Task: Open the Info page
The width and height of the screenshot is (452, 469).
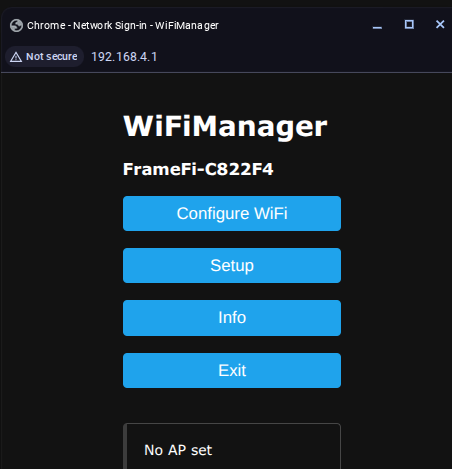Action: (232, 318)
